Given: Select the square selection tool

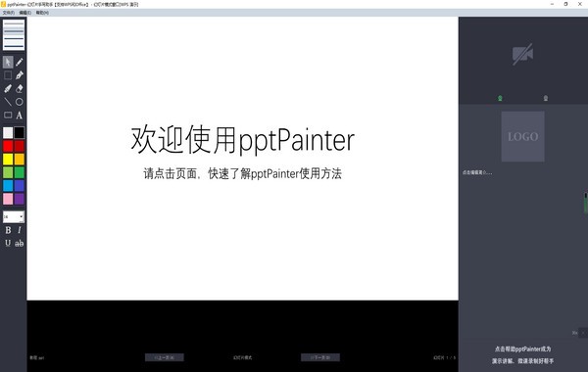Looking at the screenshot, I should click(8, 75).
